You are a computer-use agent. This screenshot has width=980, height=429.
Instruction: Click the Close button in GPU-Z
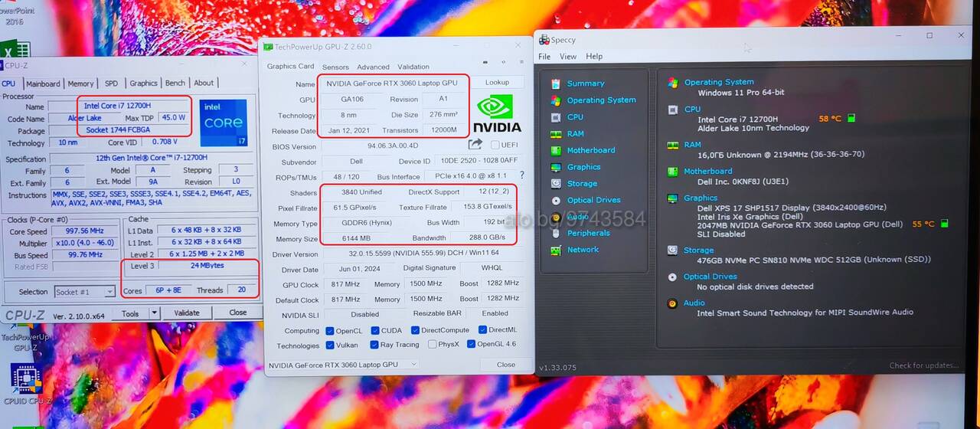point(506,365)
